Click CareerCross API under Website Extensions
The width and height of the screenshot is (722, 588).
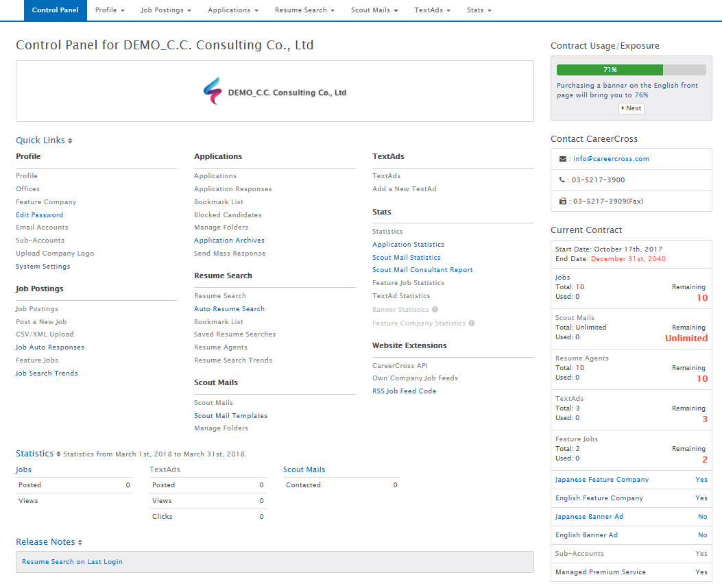point(400,365)
